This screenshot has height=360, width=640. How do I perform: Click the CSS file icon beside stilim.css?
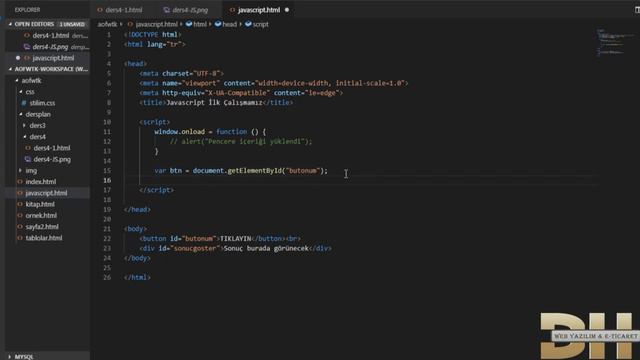coord(24,103)
